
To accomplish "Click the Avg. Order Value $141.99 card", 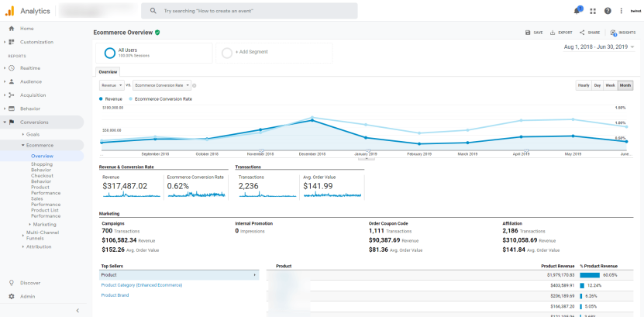I will coord(332,187).
